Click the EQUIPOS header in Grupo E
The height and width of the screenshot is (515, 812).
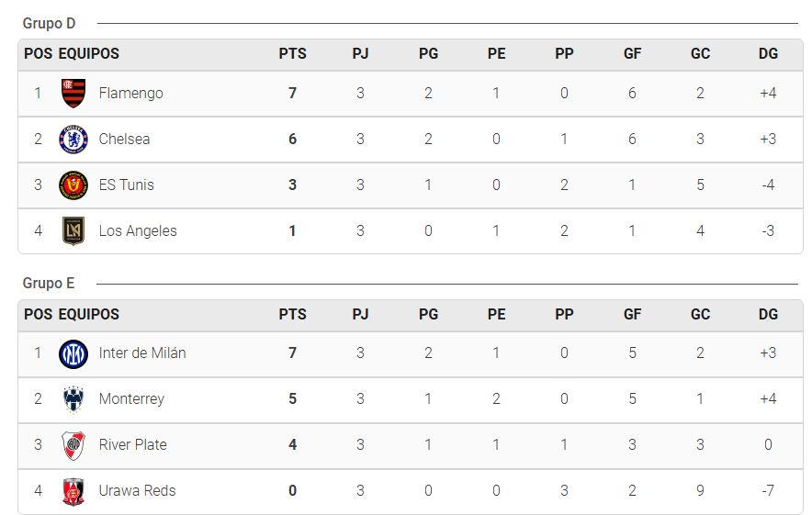click(88, 314)
